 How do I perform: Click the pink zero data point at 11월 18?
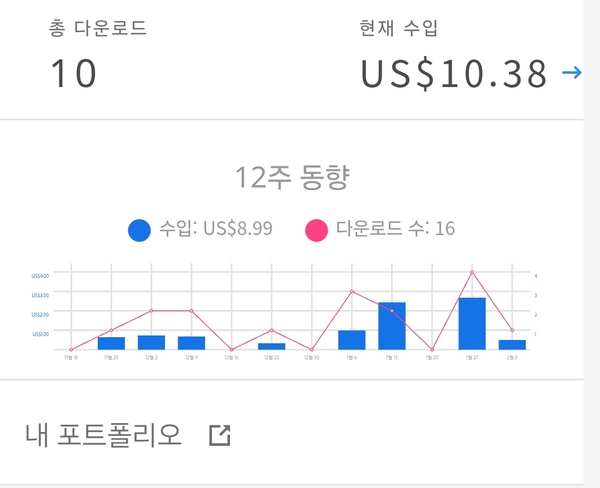pos(71,350)
